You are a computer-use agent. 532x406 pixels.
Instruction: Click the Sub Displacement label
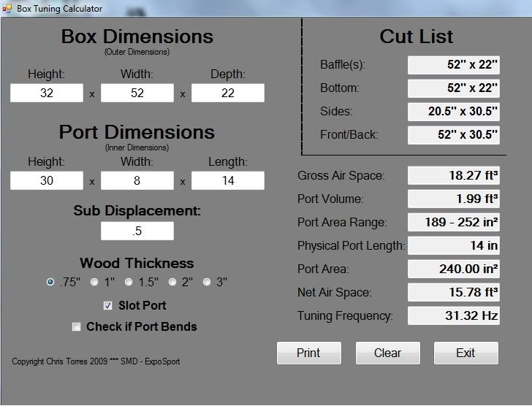[x=137, y=210]
